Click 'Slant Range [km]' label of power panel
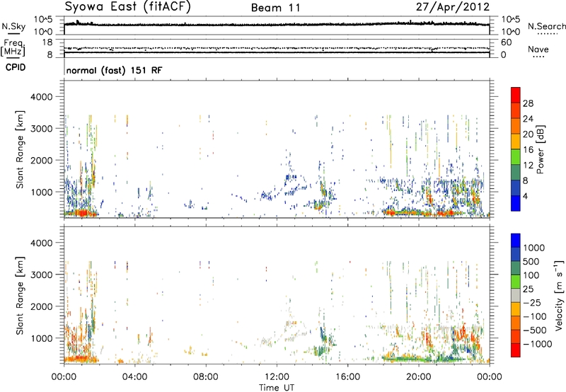Image resolution: width=566 pixels, height=392 pixels. tap(20, 149)
